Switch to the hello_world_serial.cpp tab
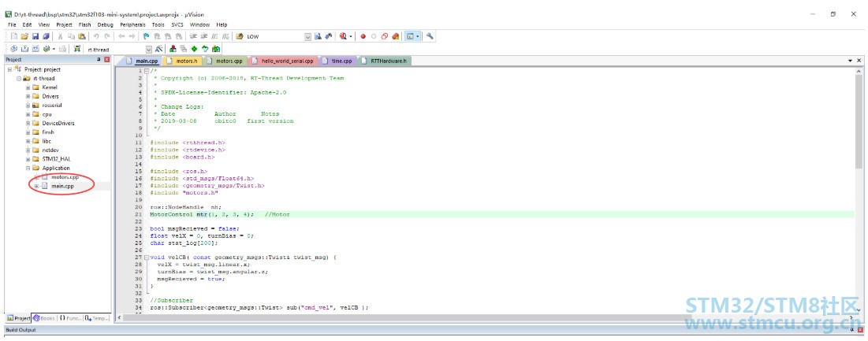The width and height of the screenshot is (868, 341). 282,61
